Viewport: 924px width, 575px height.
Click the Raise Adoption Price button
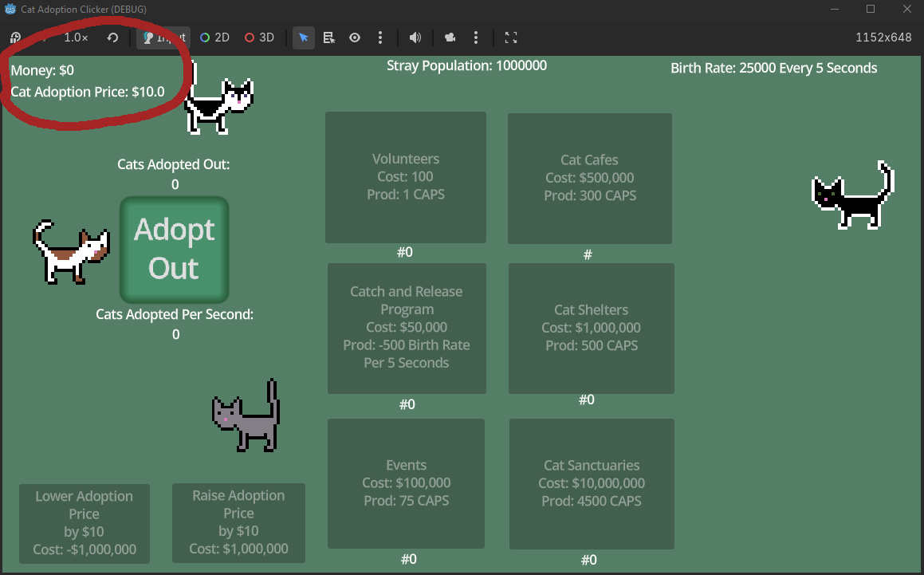point(238,522)
